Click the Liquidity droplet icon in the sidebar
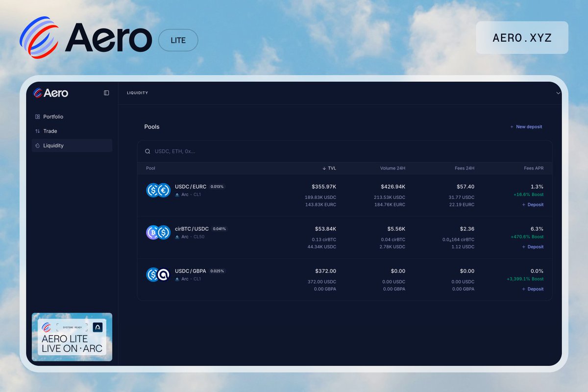The image size is (588, 392). click(x=38, y=146)
